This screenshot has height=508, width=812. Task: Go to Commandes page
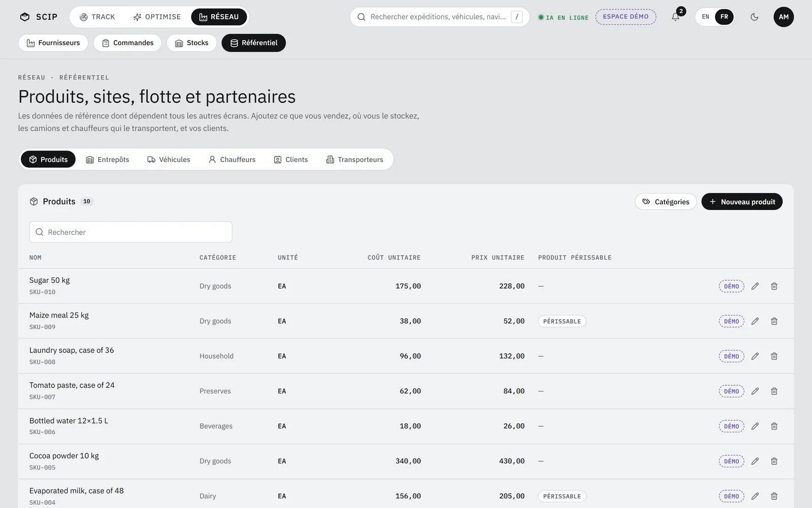[x=127, y=43]
